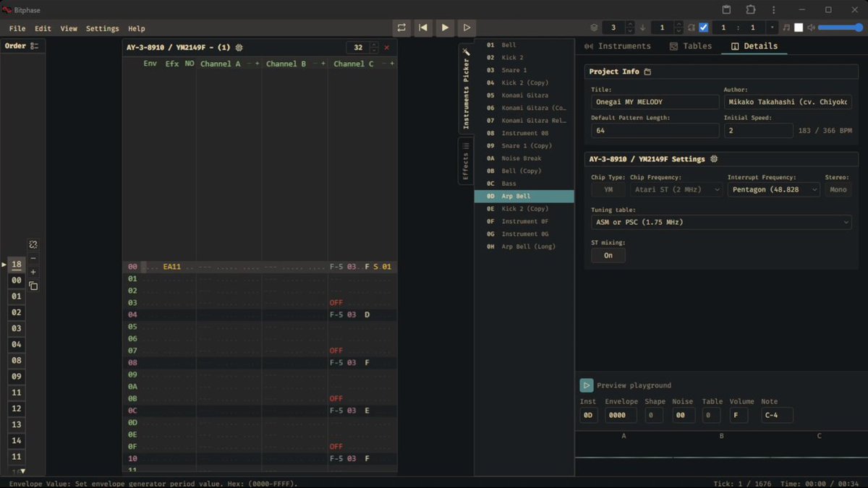Screen dimensions: 868x488
Task: Open clipboard icon in title bar
Action: coord(727,9)
